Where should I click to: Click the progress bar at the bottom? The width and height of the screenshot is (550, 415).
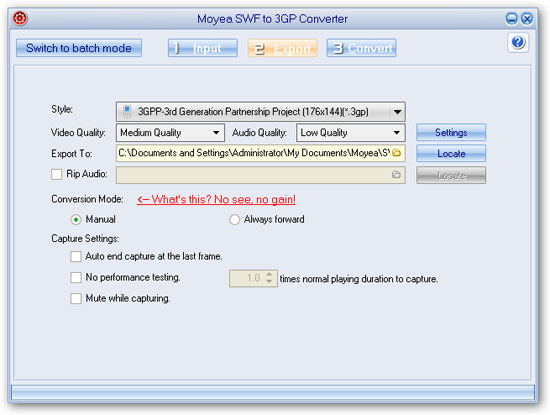273,393
